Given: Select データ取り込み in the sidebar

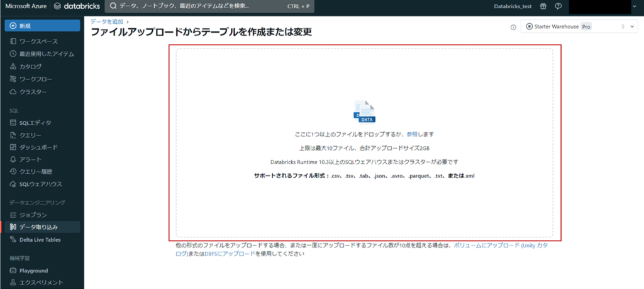Looking at the screenshot, I should 39,227.
